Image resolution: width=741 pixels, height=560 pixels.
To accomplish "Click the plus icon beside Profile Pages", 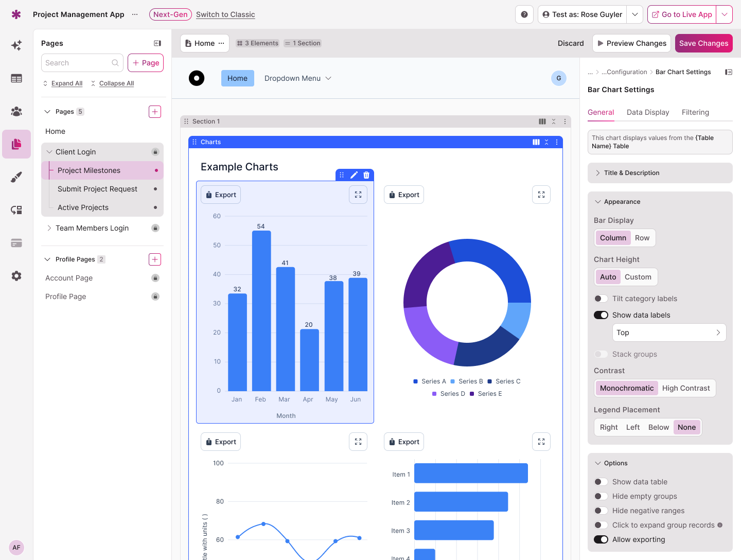I will [x=155, y=259].
